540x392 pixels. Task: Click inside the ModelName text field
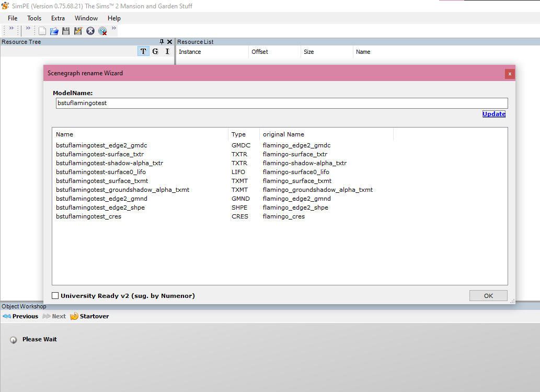[x=281, y=103]
